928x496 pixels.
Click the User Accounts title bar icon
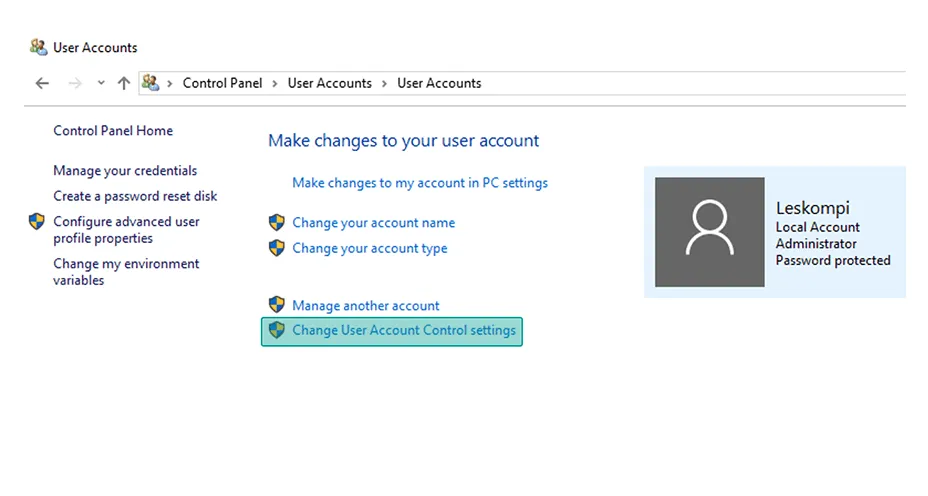tap(38, 47)
